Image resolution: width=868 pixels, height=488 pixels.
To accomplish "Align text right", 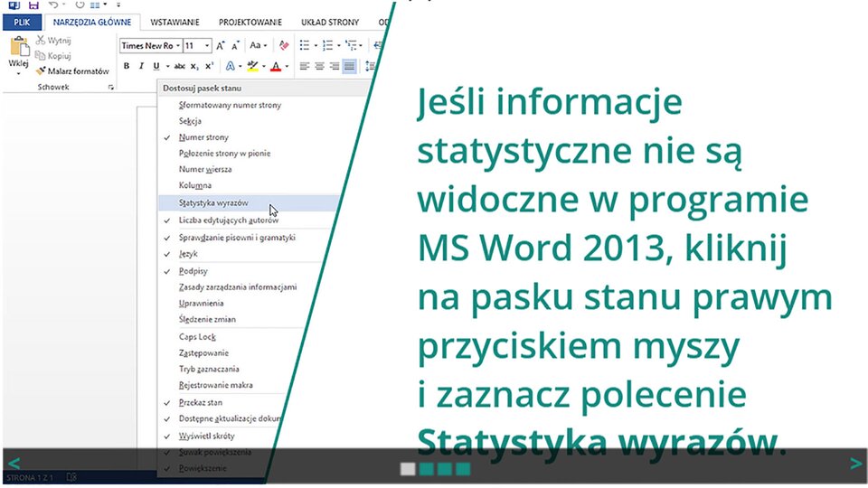I will pos(335,66).
